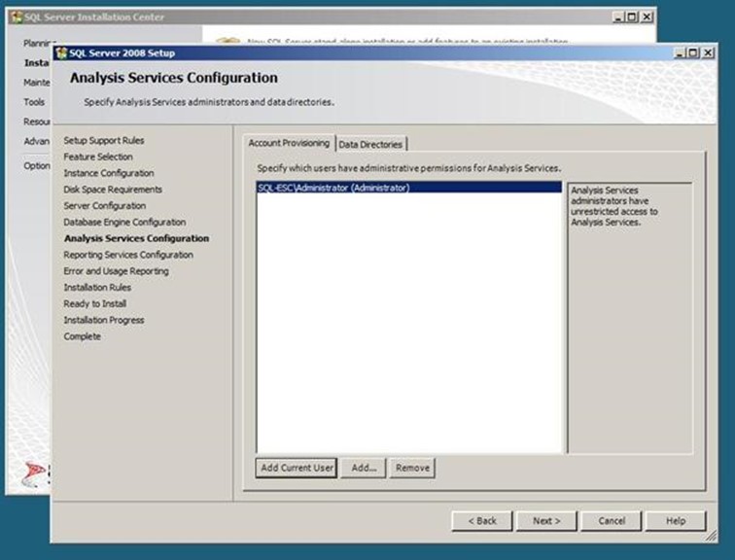Viewport: 735px width, 560px height.
Task: Click the SQL Server Installation Center title icon
Action: 17,17
